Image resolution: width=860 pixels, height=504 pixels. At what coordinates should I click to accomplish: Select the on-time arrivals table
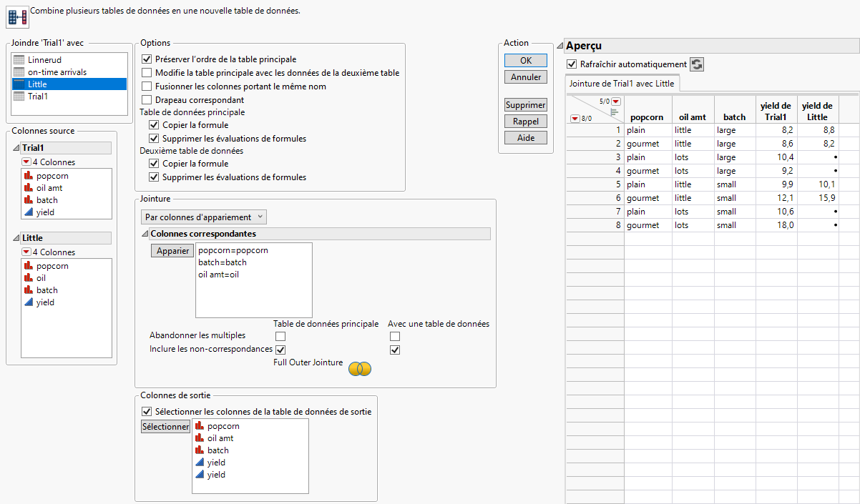coord(69,71)
